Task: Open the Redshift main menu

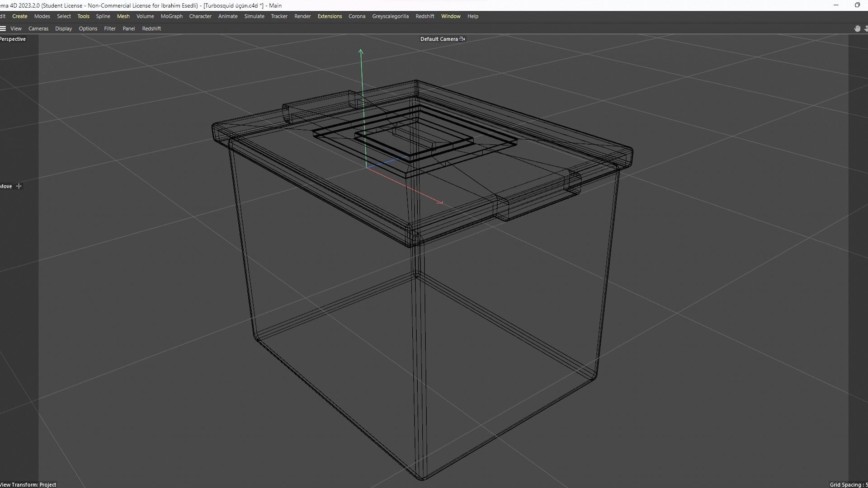Action: click(425, 16)
